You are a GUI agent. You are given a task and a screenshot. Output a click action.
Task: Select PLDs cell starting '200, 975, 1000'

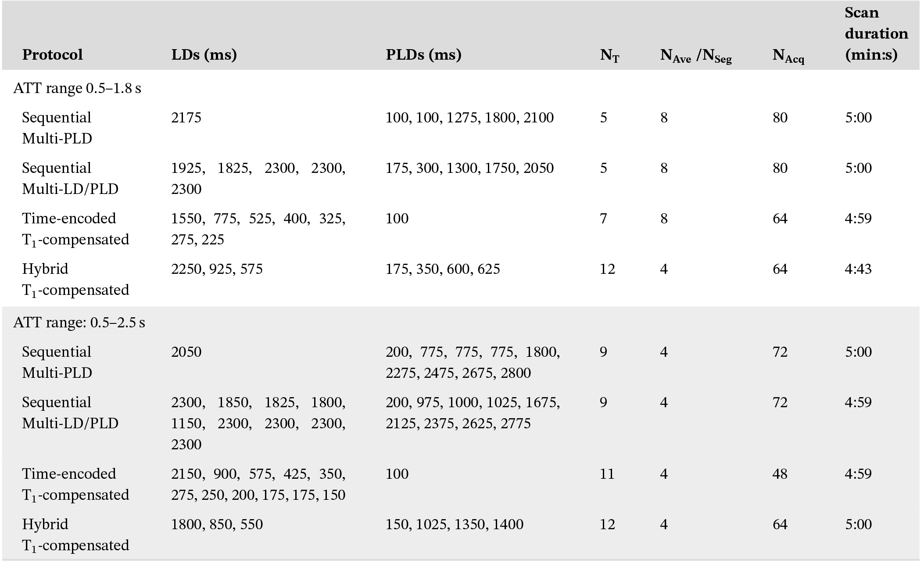(473, 412)
